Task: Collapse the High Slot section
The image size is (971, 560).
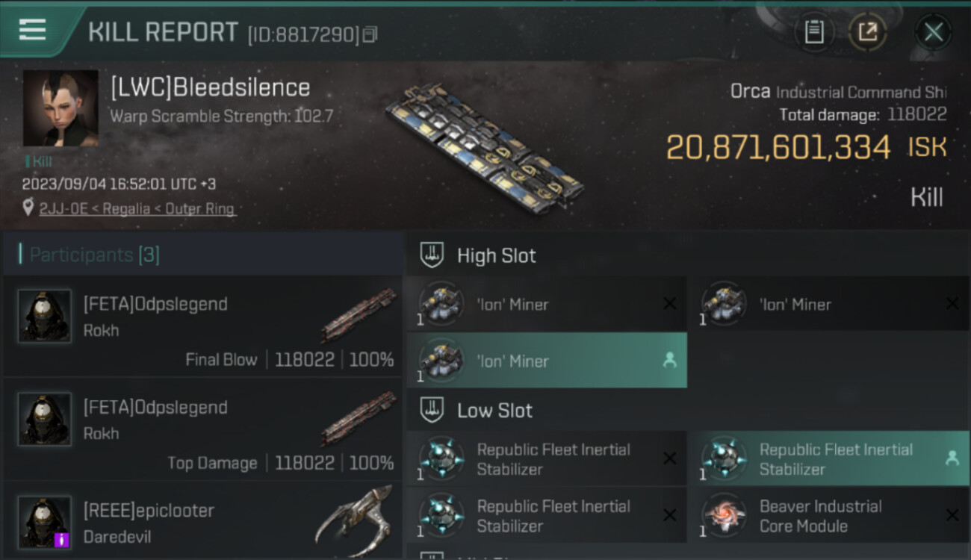Action: pyautogui.click(x=432, y=255)
